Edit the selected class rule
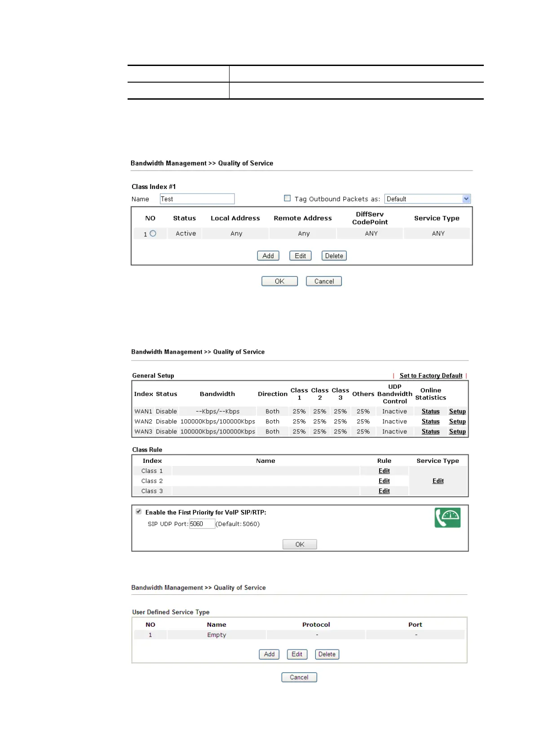This screenshot has width=535, height=756. pyautogui.click(x=300, y=255)
